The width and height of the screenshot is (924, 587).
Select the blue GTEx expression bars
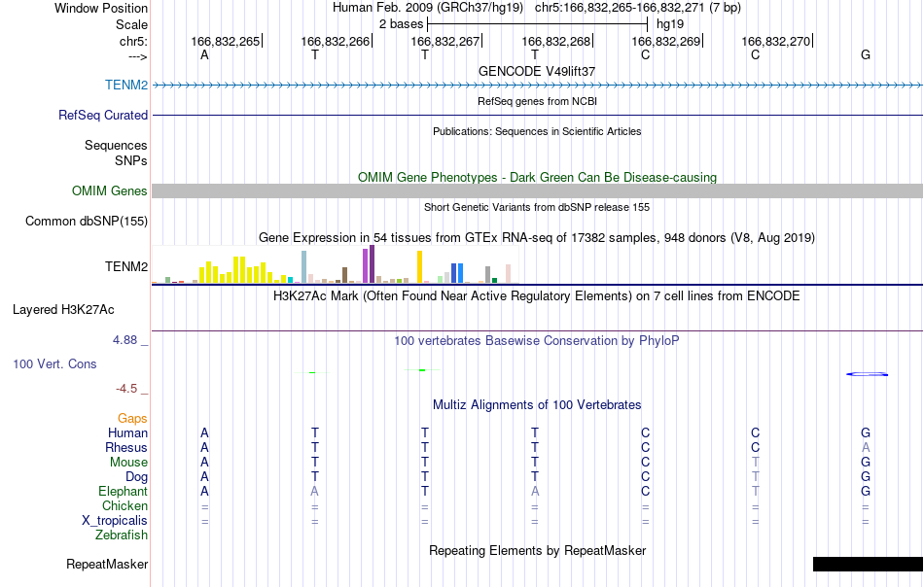tap(457, 273)
